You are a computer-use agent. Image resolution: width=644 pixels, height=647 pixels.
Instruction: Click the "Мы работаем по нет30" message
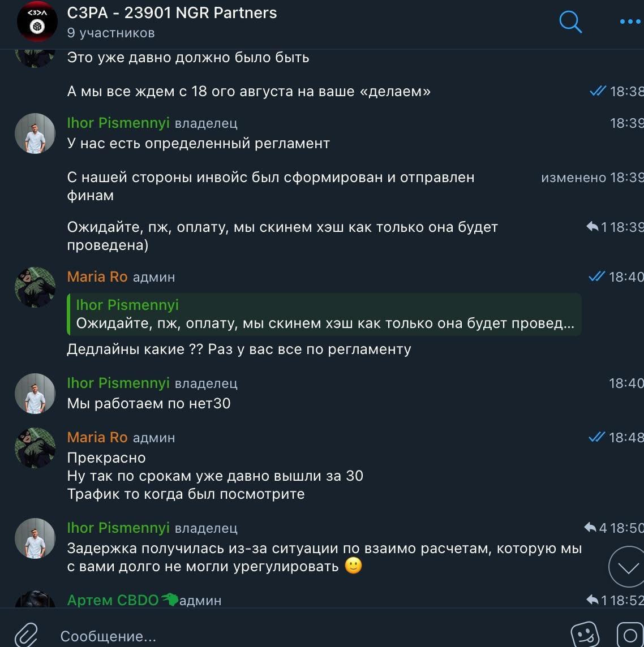[149, 403]
